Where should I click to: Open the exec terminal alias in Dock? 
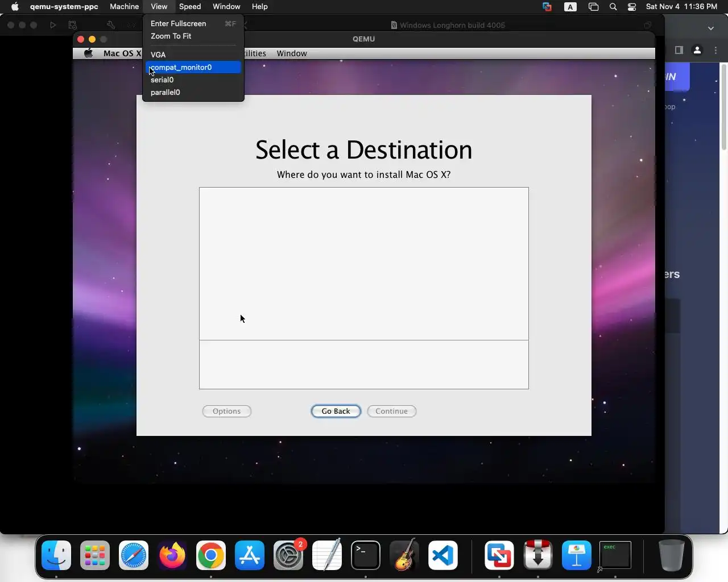pyautogui.click(x=615, y=555)
